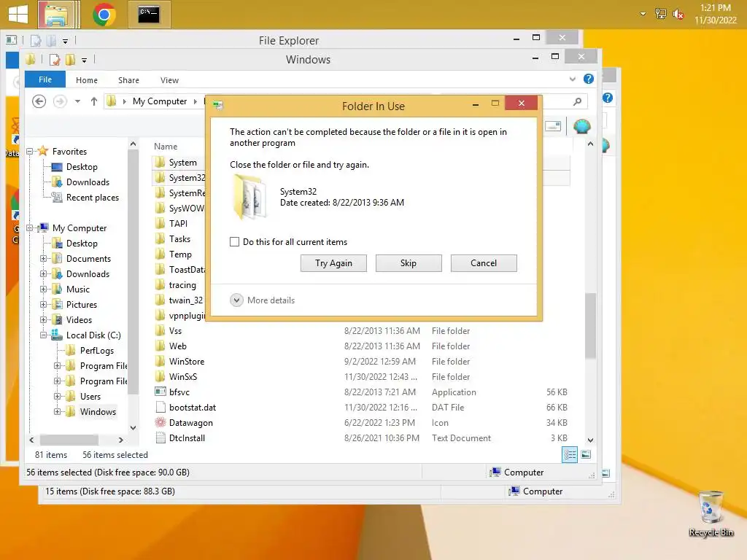Sort by the Name column header
This screenshot has height=560, width=747.
166,147
